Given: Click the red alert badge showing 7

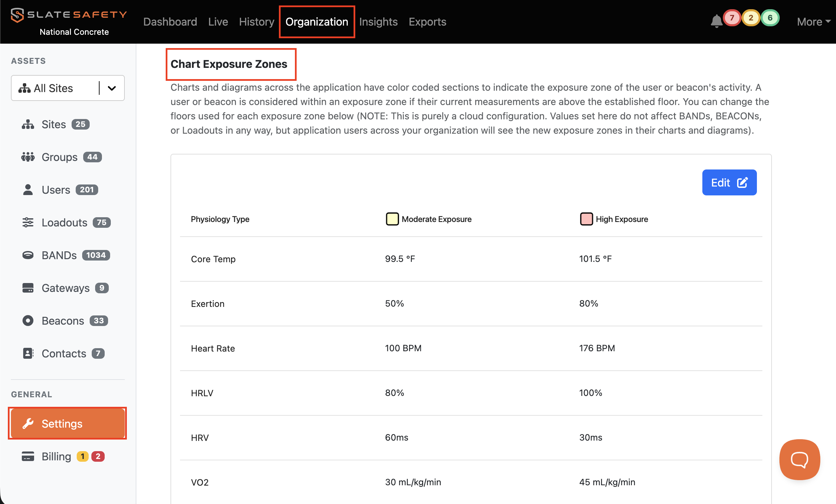Looking at the screenshot, I should click(732, 18).
